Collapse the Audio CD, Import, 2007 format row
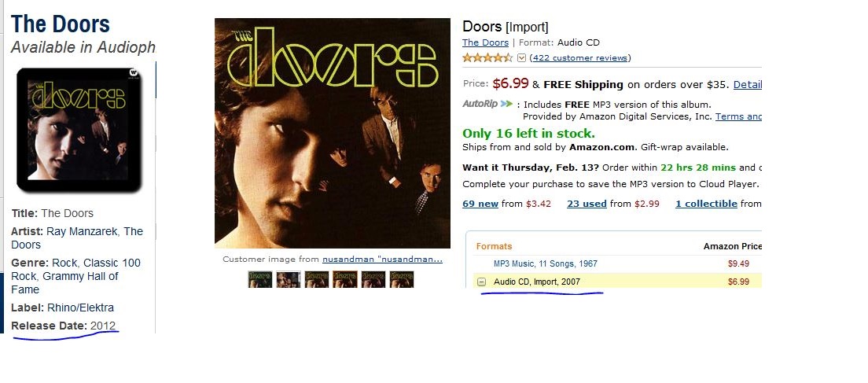 pos(482,282)
